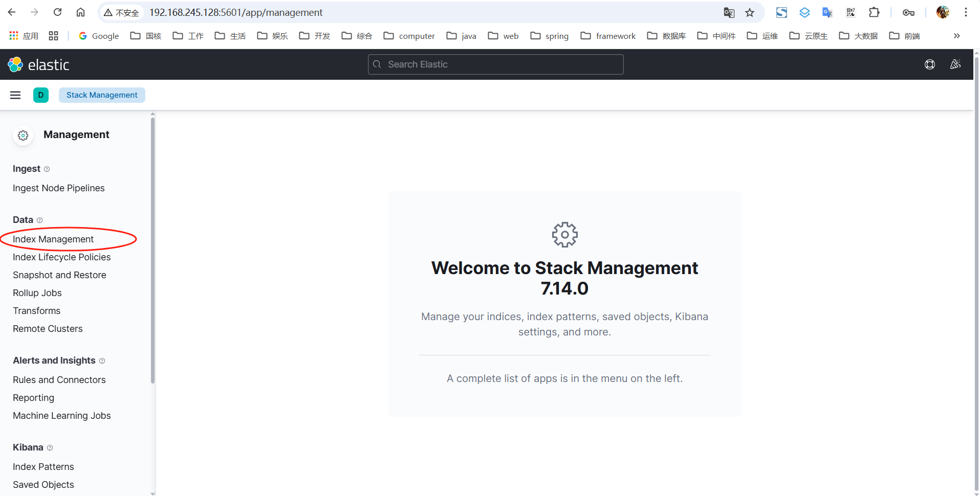Click the Ingest section info icon
This screenshot has width=980, height=496.
coord(47,169)
